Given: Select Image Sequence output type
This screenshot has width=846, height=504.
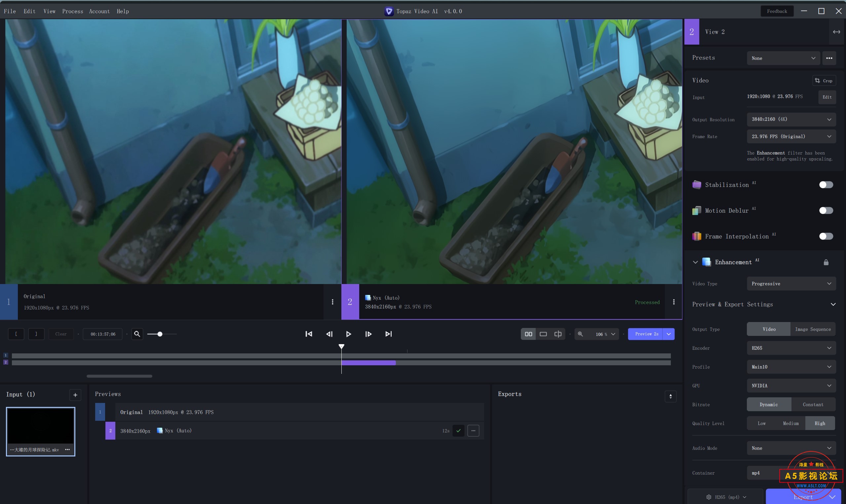Looking at the screenshot, I should 813,329.
